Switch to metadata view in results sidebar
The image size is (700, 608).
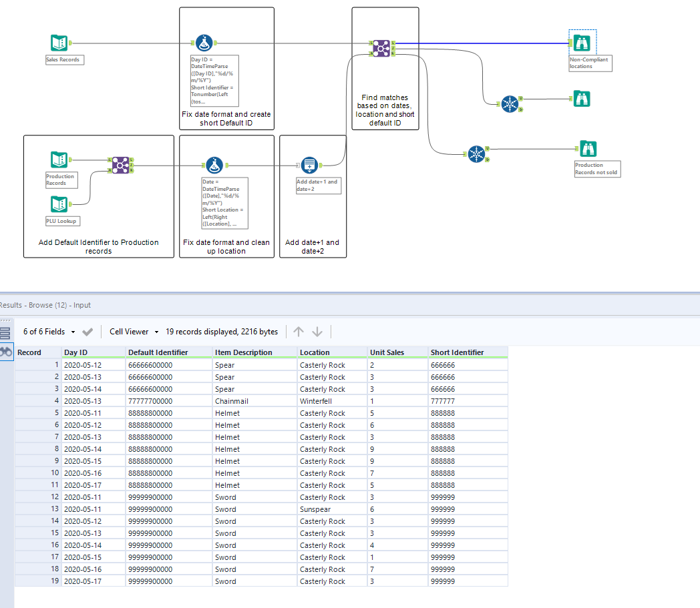coord(5,334)
